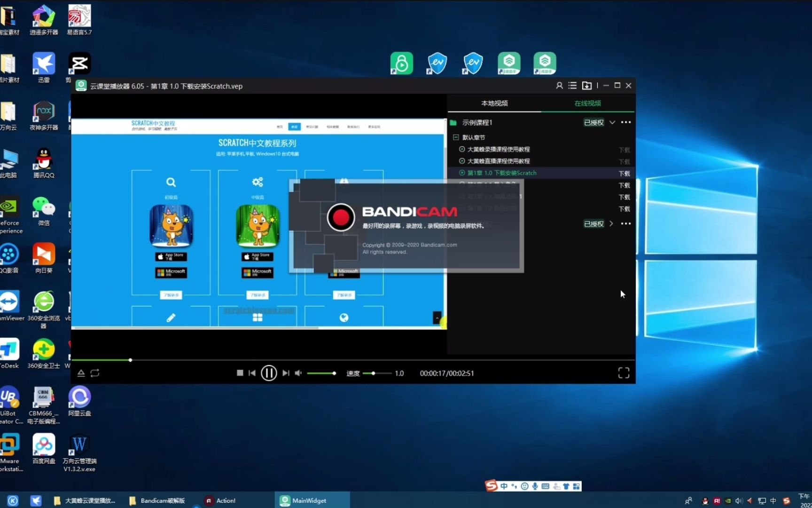Open the 迅雷 desktop shortcut
Screen dimensions: 812x508
click(x=44, y=67)
